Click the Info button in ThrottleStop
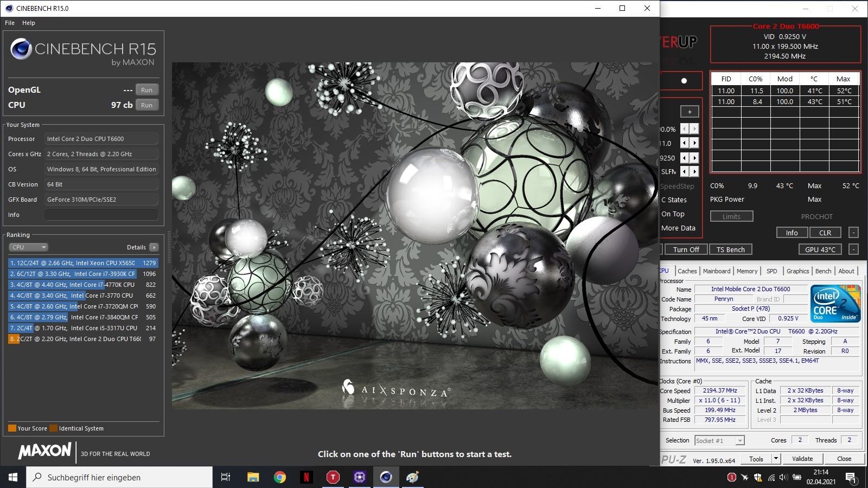 [792, 233]
